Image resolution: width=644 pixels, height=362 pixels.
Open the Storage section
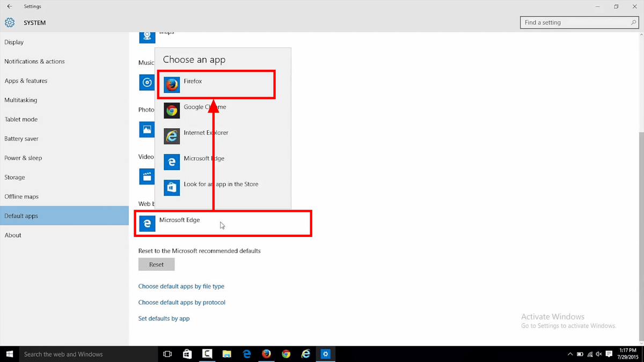click(x=64, y=178)
